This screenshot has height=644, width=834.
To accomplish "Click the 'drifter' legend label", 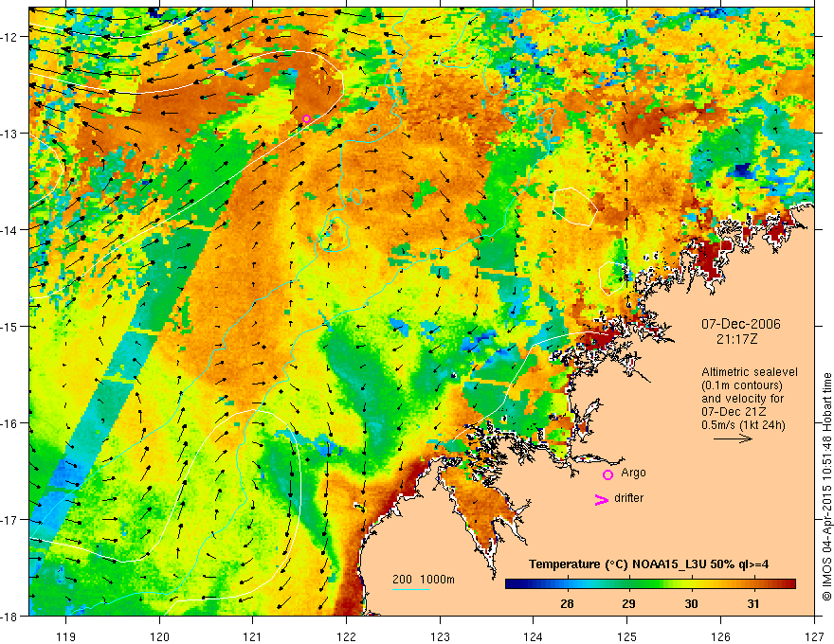I will point(628,498).
